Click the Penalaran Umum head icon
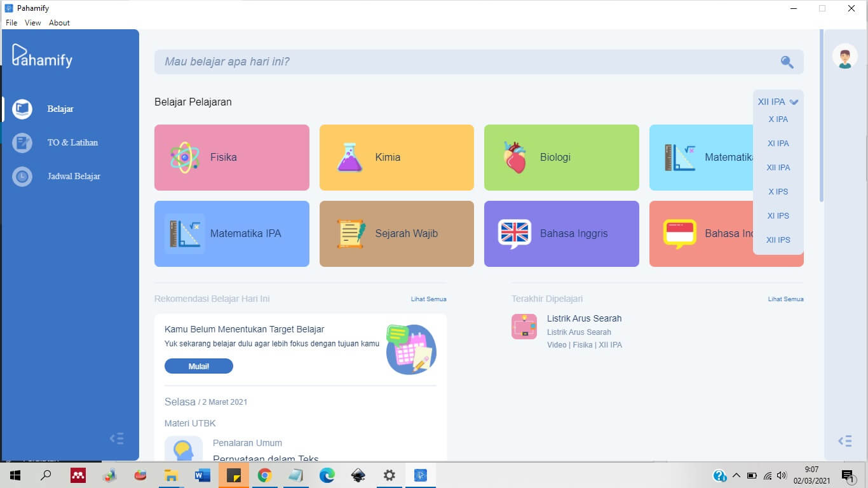The image size is (868, 488). pos(184,449)
